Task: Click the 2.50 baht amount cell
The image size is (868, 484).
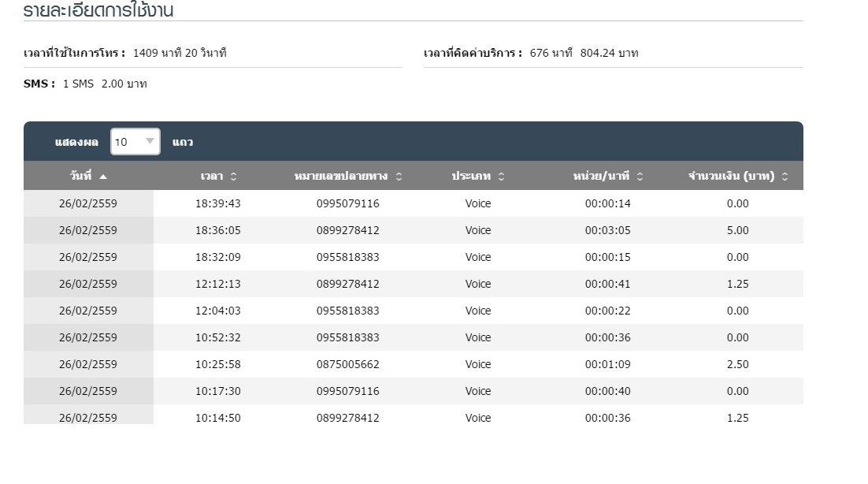Action: pyautogui.click(x=738, y=364)
